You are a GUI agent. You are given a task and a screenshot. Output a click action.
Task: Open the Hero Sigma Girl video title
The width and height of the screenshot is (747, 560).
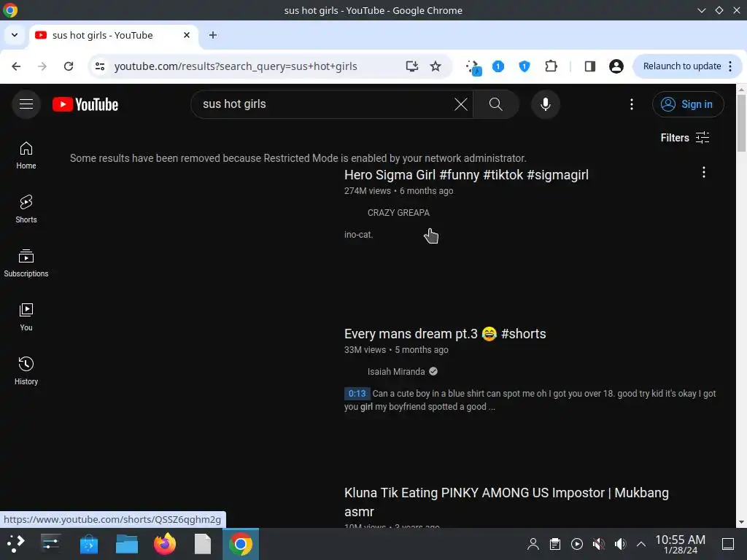tap(466, 175)
